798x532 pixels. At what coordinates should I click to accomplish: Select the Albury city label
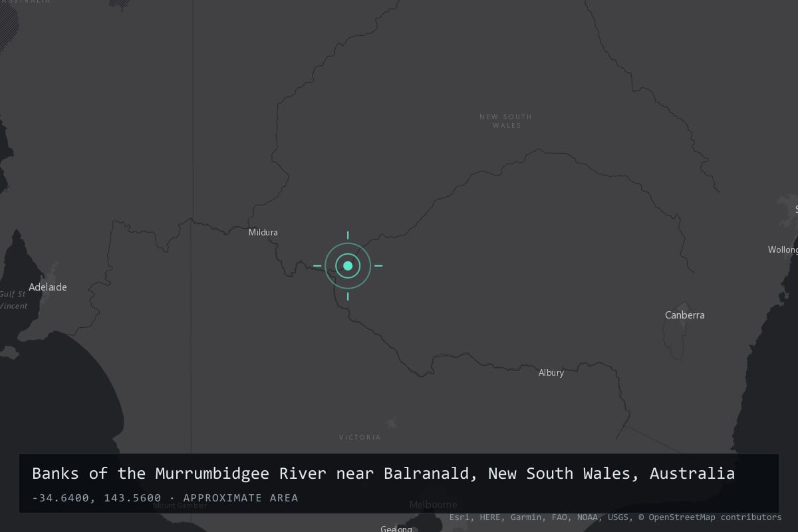(551, 372)
